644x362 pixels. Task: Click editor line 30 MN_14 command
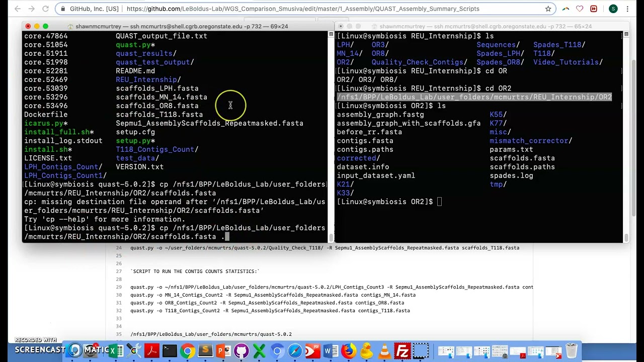(273, 295)
